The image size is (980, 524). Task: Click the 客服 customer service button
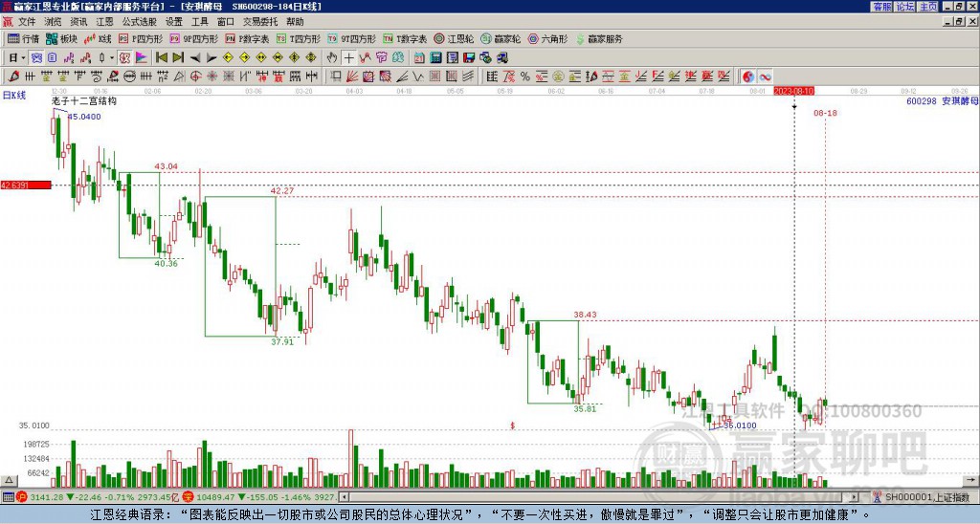tap(881, 7)
